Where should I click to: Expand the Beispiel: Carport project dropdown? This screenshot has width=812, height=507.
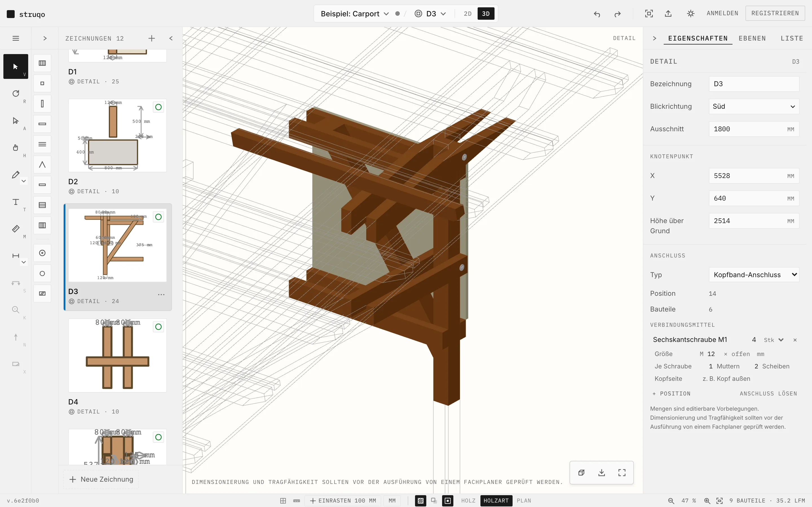pyautogui.click(x=355, y=14)
